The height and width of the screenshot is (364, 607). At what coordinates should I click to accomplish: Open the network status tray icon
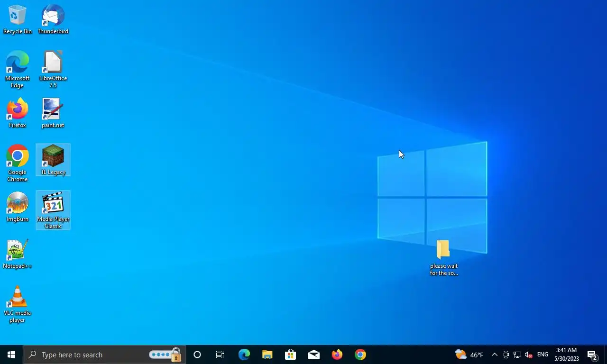pyautogui.click(x=517, y=355)
